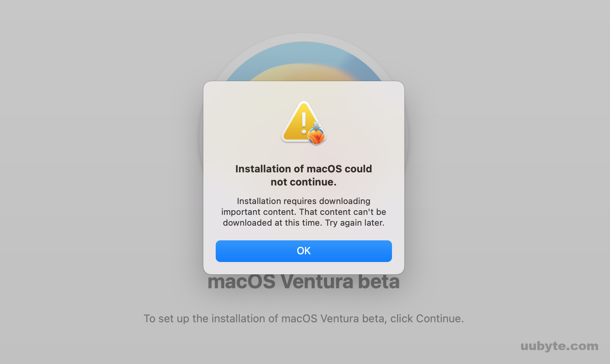Click the OK button in the alert
This screenshot has width=610, height=364.
[303, 251]
